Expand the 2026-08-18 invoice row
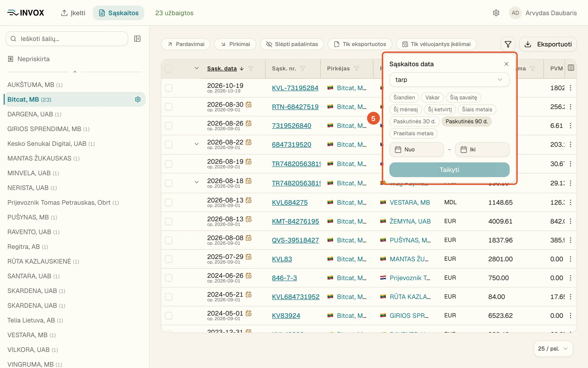The image size is (588, 368). pyautogui.click(x=197, y=182)
